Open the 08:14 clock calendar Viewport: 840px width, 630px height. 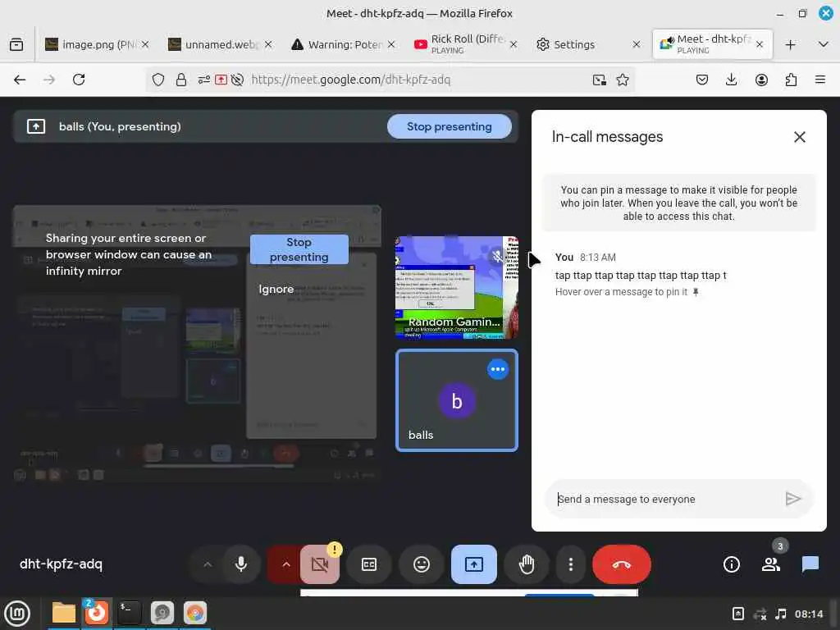[x=808, y=614]
